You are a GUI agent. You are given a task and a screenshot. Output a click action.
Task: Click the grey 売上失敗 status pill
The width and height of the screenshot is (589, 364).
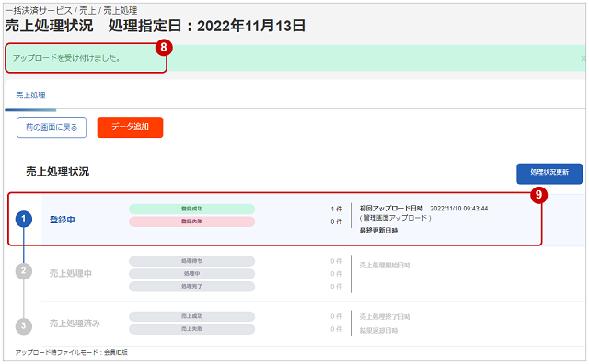[192, 329]
